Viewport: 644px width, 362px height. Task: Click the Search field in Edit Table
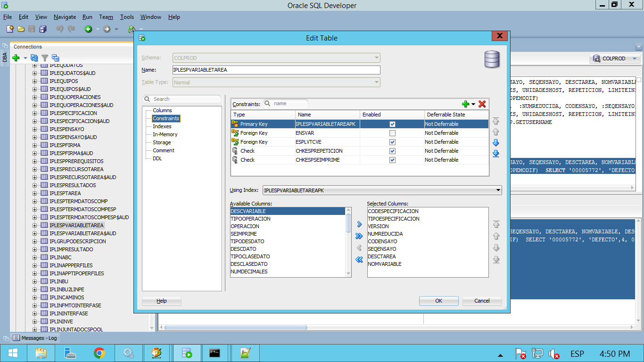(x=182, y=99)
